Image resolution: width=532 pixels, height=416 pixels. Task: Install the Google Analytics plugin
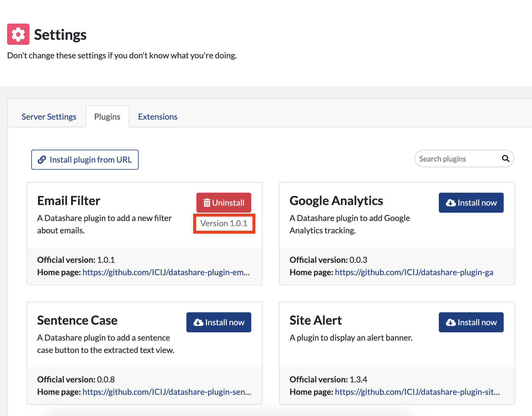click(471, 203)
